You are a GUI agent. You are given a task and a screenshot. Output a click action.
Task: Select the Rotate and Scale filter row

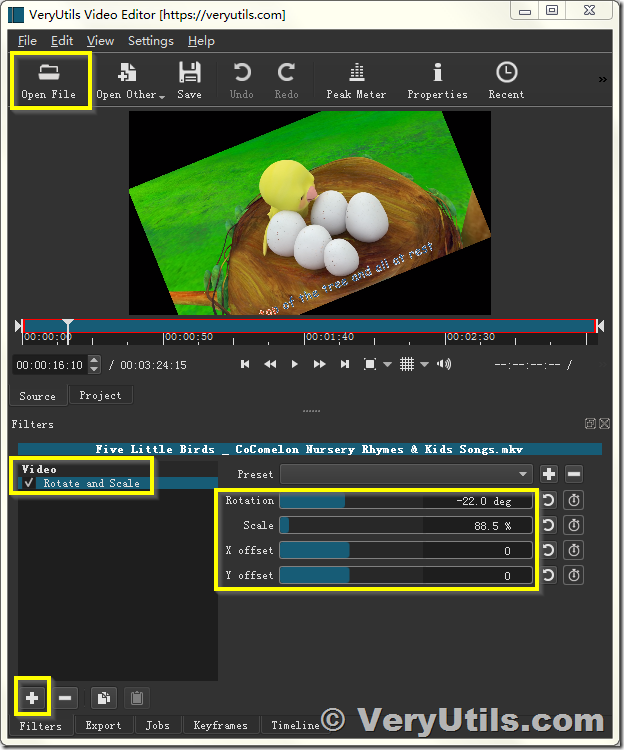pos(118,483)
